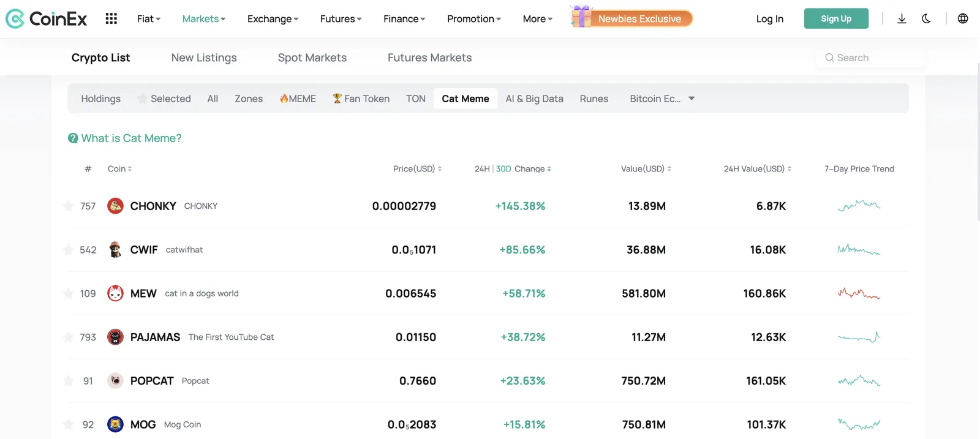Click the download app icon
Image resolution: width=980 pixels, height=439 pixels.
point(902,19)
